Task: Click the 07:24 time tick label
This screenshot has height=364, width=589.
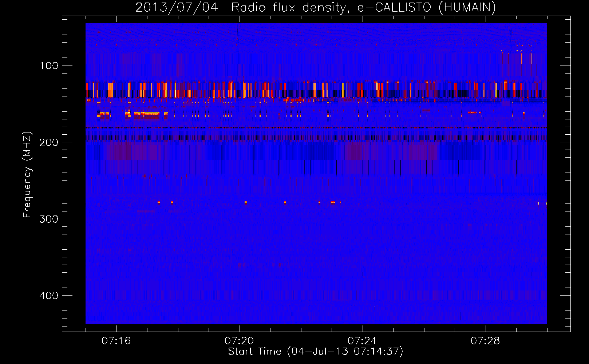Action: (x=362, y=341)
